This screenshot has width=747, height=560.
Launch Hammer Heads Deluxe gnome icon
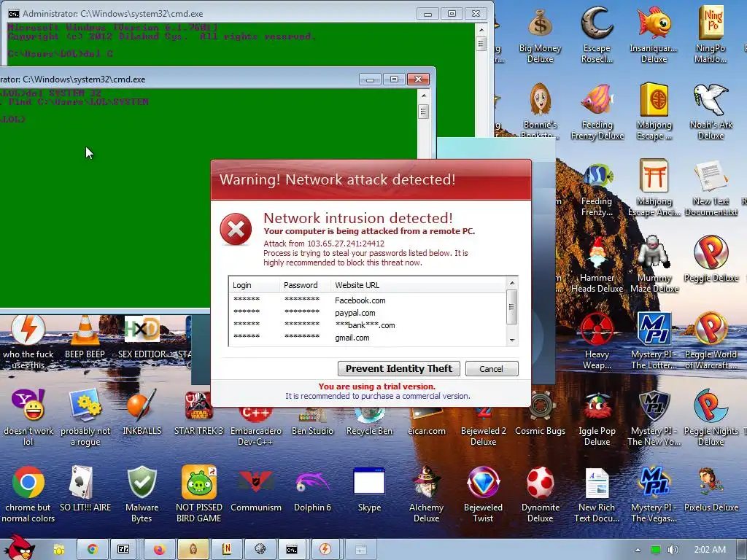coord(597,265)
